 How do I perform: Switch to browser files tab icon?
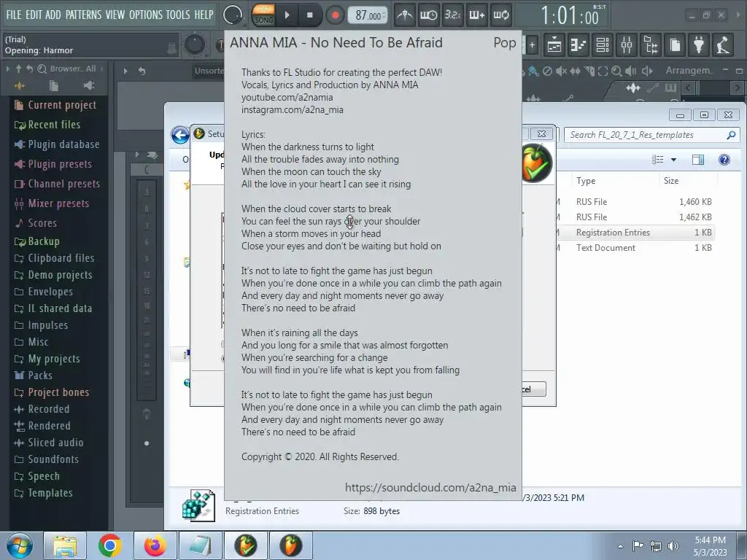[54, 86]
